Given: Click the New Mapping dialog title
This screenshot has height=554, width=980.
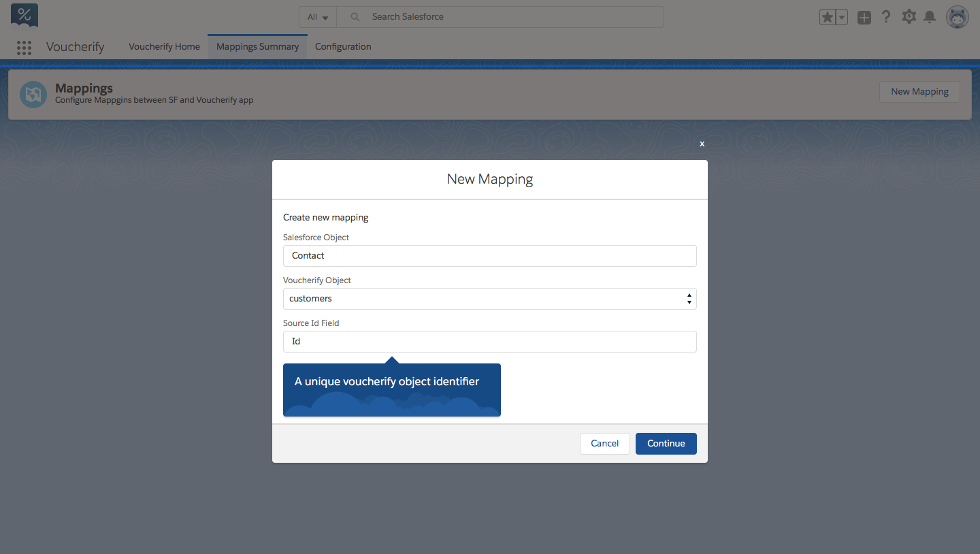Looking at the screenshot, I should [x=490, y=180].
